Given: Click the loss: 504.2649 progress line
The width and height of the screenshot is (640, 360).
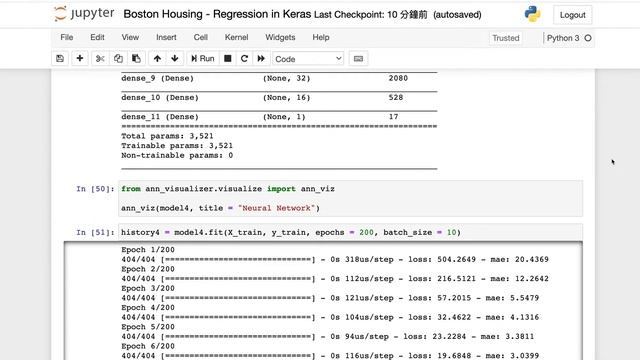Looking at the screenshot, I should pyautogui.click(x=335, y=259).
